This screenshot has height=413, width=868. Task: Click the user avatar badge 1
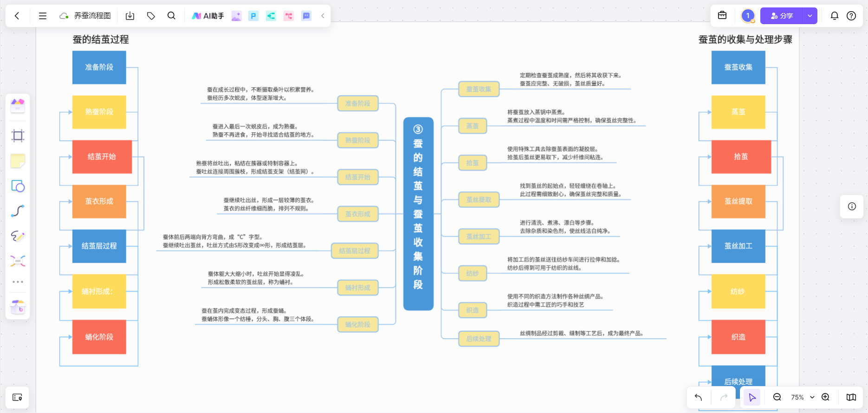748,16
